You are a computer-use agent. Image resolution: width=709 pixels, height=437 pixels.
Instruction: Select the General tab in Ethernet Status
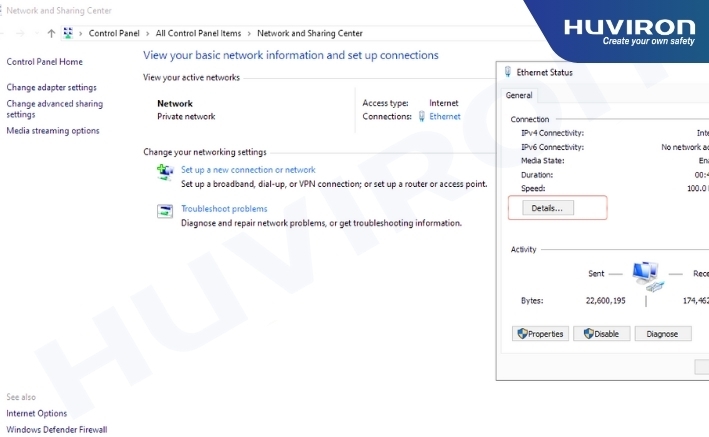click(519, 95)
